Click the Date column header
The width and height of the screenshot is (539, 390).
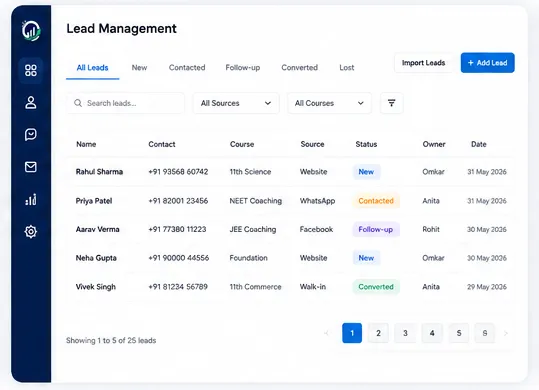pyautogui.click(x=479, y=144)
